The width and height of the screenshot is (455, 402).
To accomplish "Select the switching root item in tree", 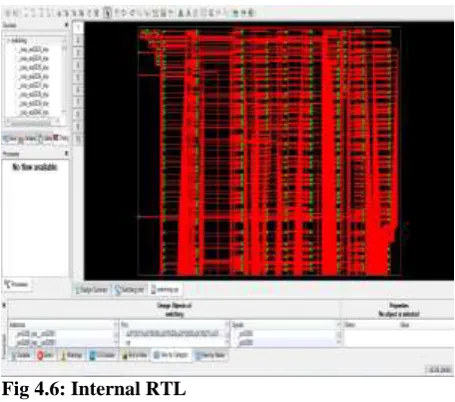I will [x=19, y=41].
